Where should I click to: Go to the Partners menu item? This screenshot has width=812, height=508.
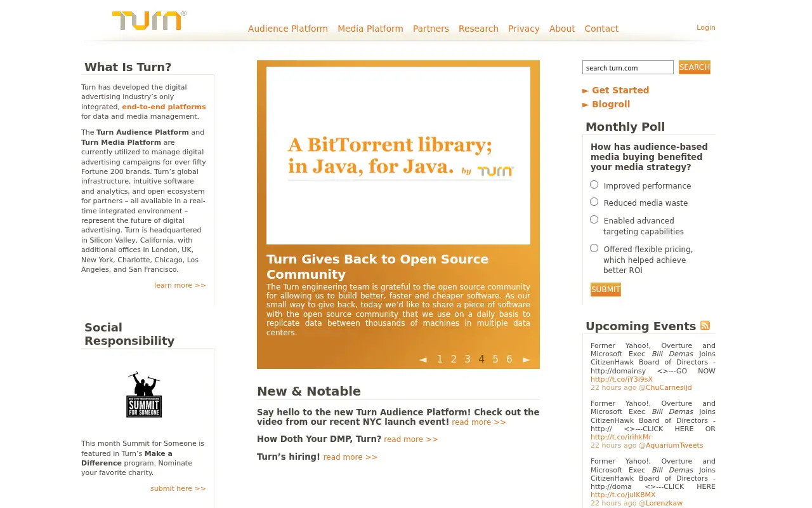(x=431, y=29)
